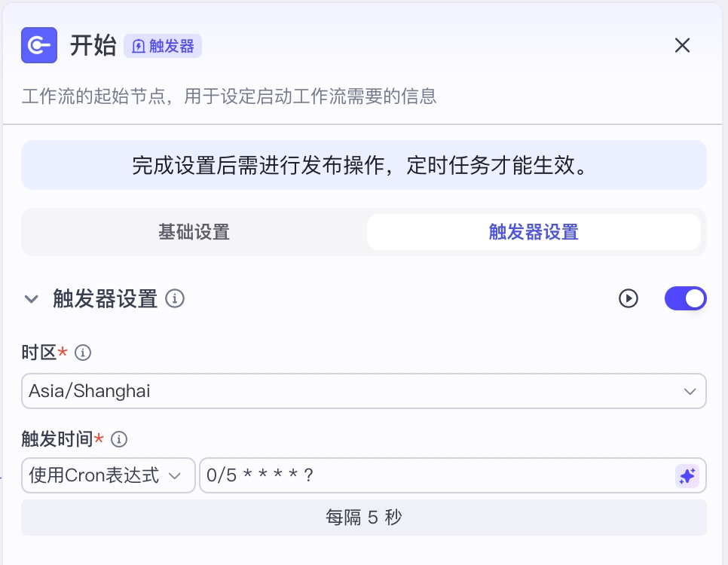Click info icon next to 触发器设置 heading
728x565 pixels.
175,298
